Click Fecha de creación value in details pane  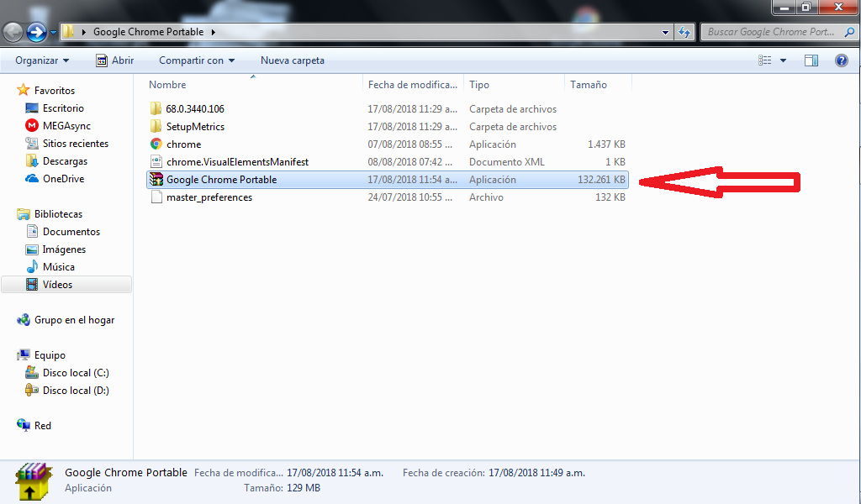(536, 473)
